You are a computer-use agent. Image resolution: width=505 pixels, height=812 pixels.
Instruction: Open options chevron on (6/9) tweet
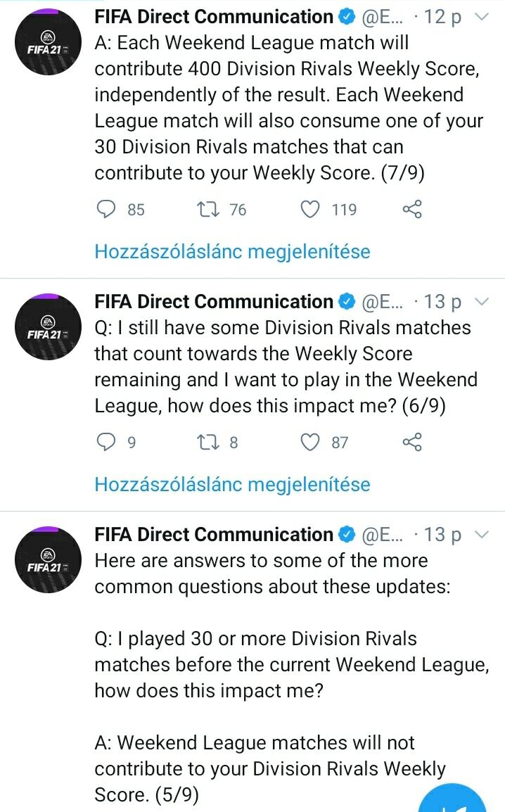pos(482,302)
